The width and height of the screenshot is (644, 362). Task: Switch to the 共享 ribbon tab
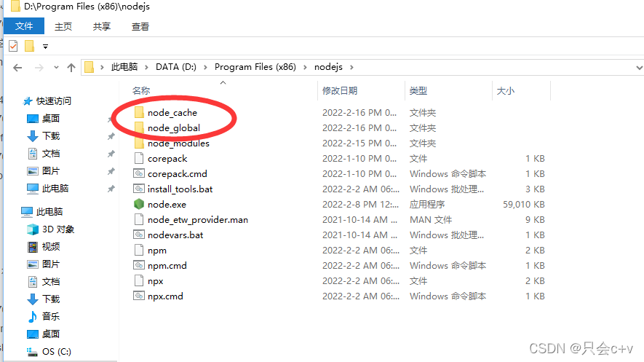click(x=101, y=27)
